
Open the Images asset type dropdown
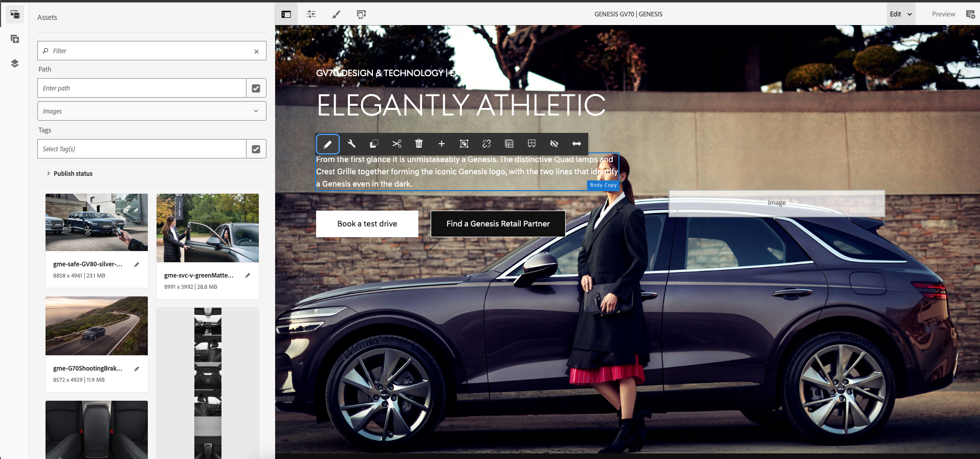click(152, 111)
